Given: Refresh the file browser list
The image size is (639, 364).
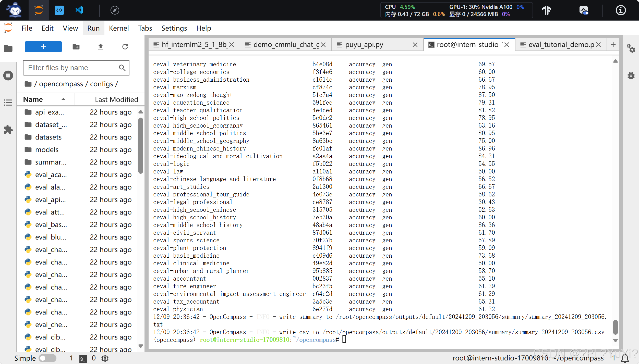Looking at the screenshot, I should 125,47.
